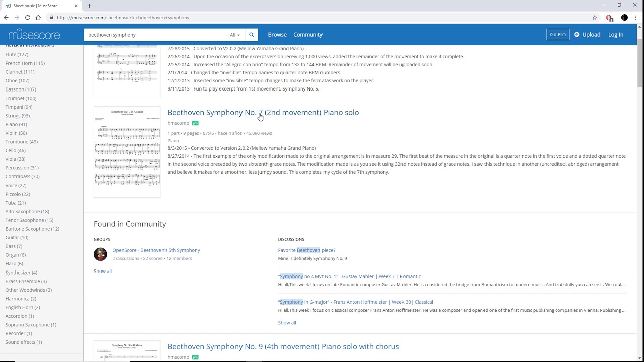Screen dimensions: 644x362
Task: Open the Chrome menu three dots
Action: [636, 18]
